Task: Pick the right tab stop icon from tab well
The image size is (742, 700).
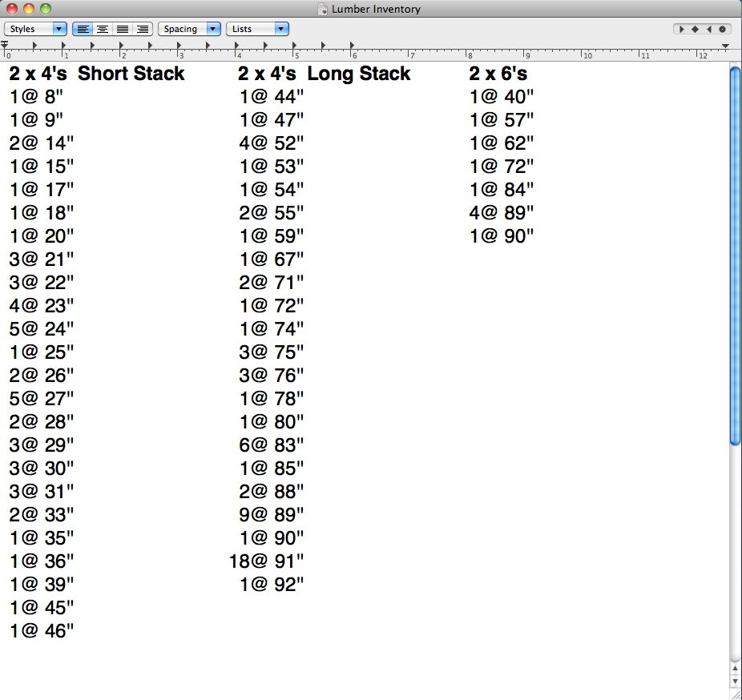Action: [x=709, y=30]
